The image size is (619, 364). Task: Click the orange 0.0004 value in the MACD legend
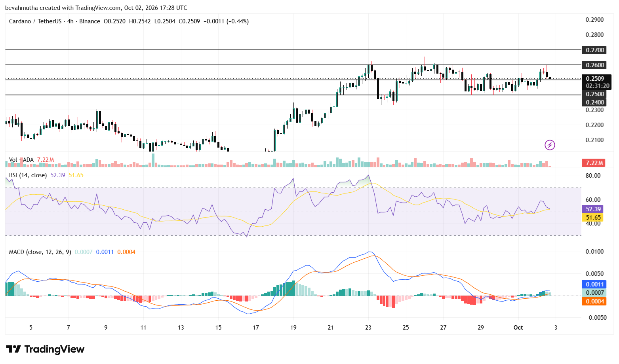[x=126, y=252]
